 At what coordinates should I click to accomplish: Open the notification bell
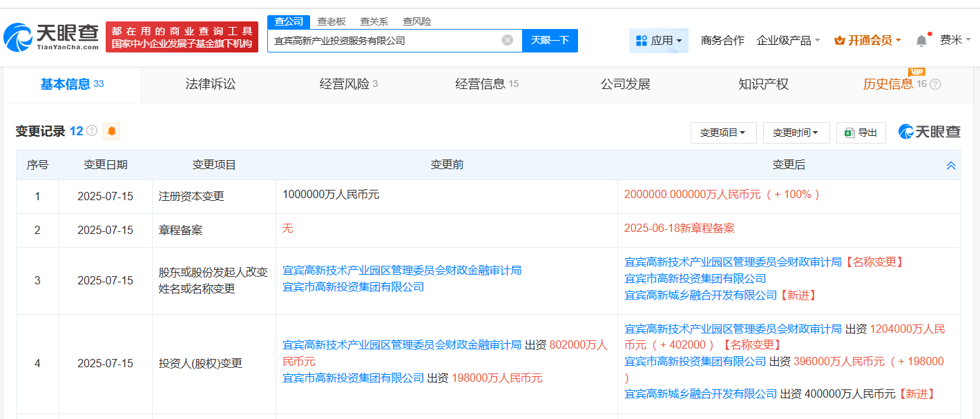pos(921,41)
